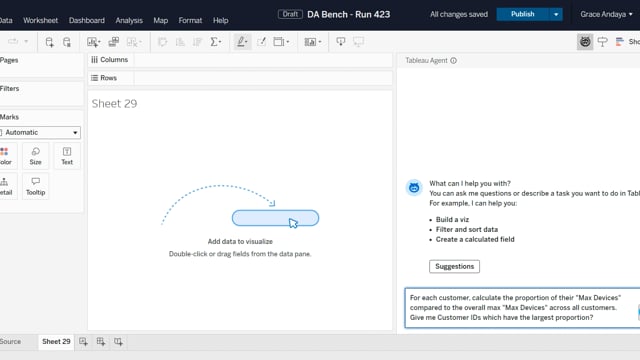Open the show/hide cards icon
Viewport: 640px width, 360px height.
313,42
